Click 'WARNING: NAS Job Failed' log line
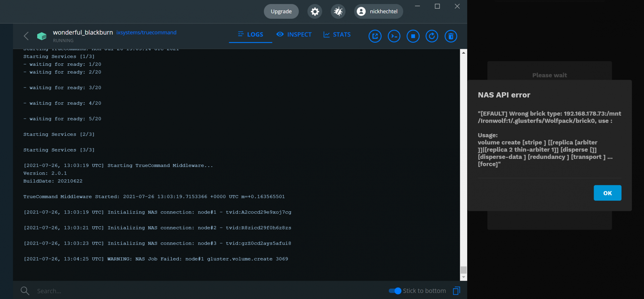 click(x=156, y=259)
